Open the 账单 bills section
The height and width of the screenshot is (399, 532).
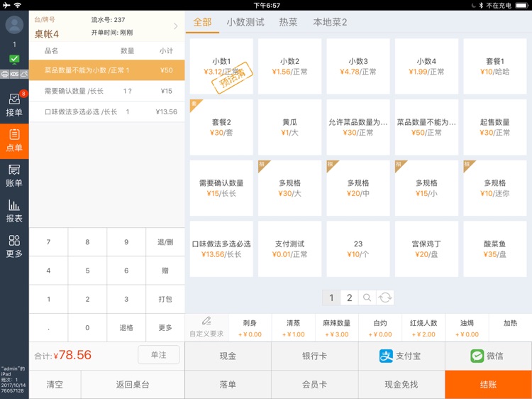14,176
